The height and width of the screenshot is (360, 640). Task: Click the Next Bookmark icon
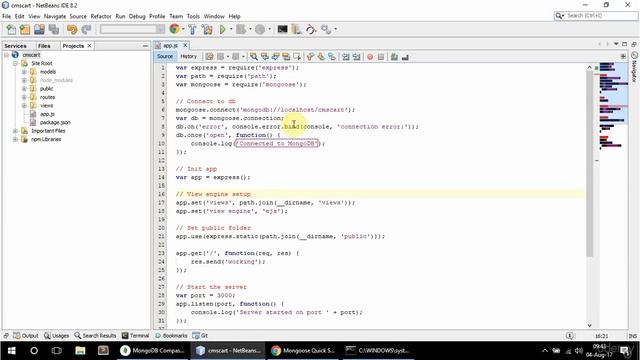pyautogui.click(x=321, y=57)
